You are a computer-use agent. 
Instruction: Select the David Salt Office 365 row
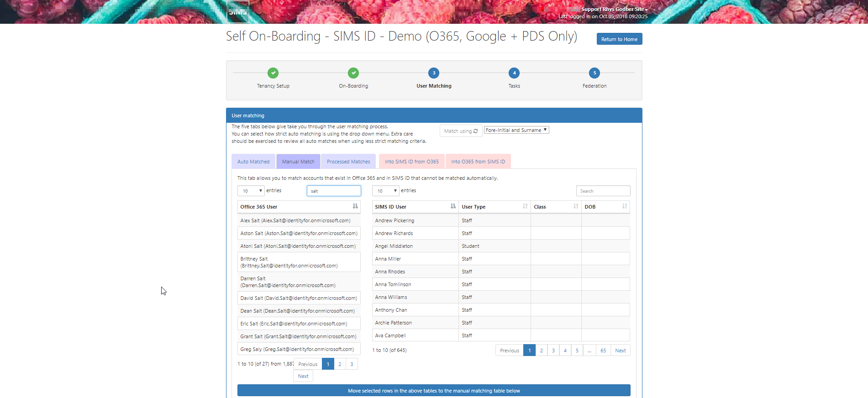299,298
